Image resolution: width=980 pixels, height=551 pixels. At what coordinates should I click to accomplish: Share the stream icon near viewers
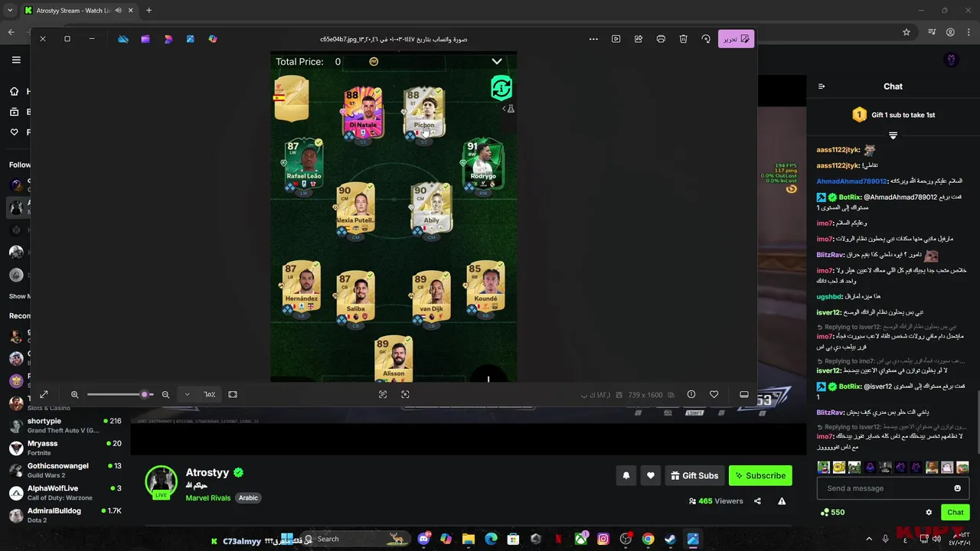pos(757,501)
